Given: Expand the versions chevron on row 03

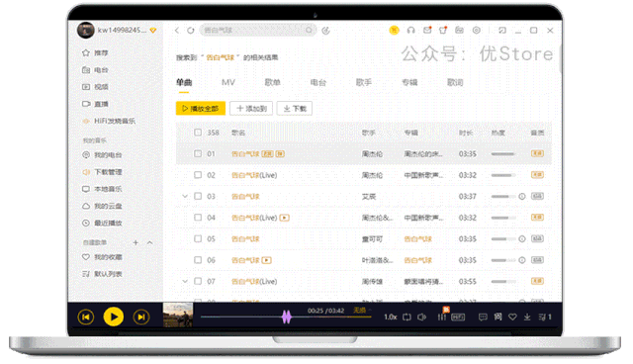Looking at the screenshot, I should click(185, 196).
